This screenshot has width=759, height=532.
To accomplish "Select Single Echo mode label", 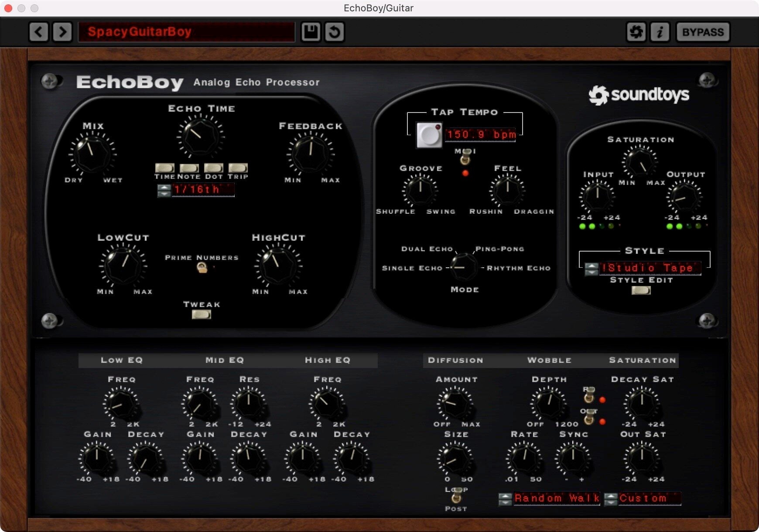I will 412,268.
